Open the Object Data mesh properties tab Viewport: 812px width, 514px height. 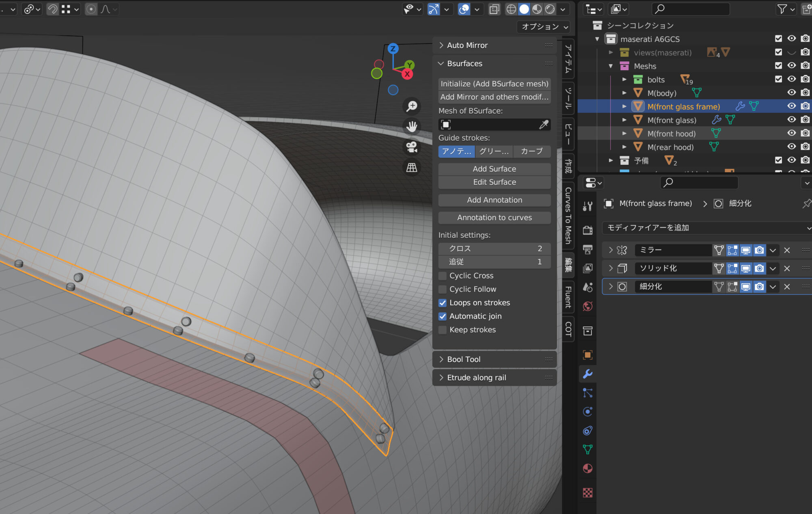click(x=587, y=449)
